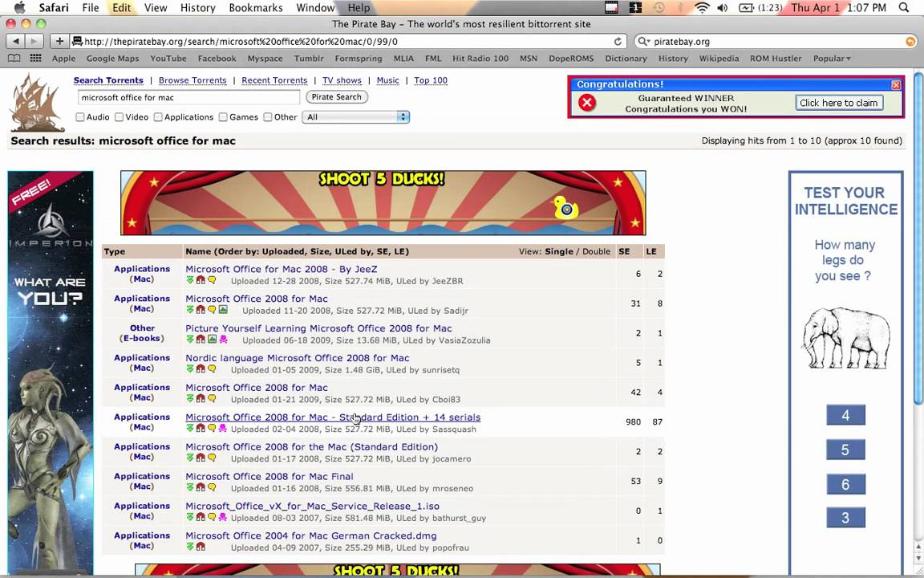Viewport: 924px width, 578px height.
Task: Click the volume speaker icon
Action: click(x=723, y=8)
